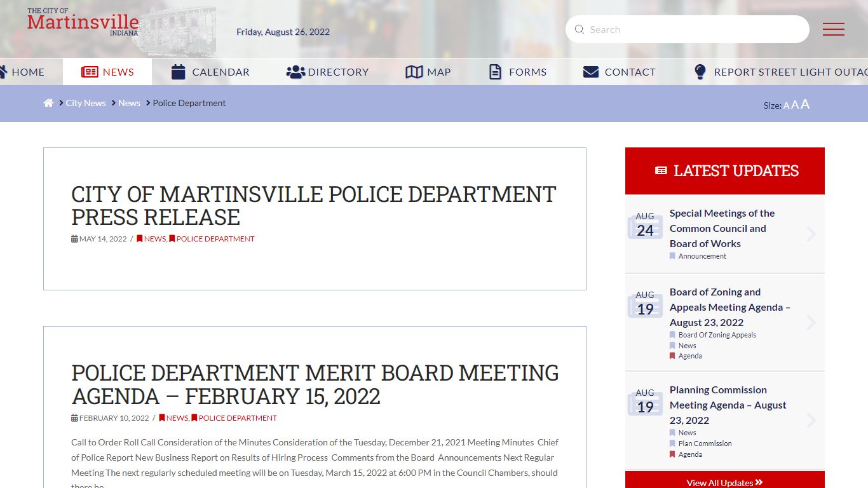Click the Aug 19 badge for Zoning Appeals
Image resolution: width=868 pixels, height=488 pixels.
pyautogui.click(x=645, y=304)
